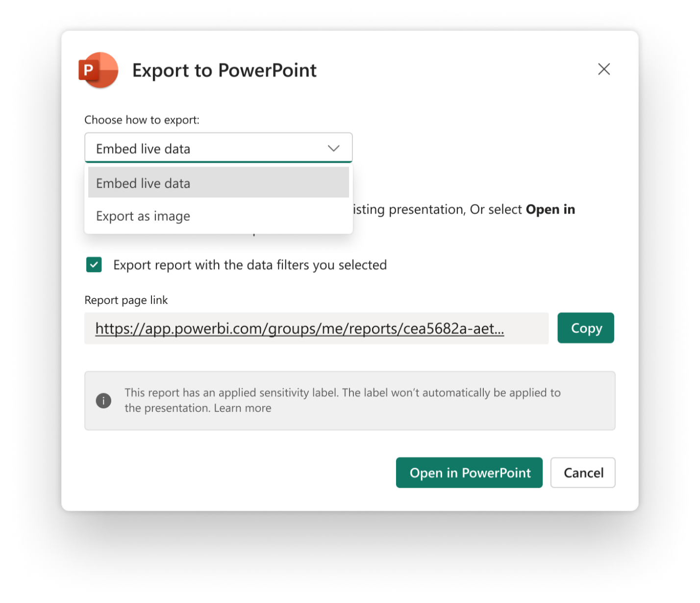Click the 'Choose how to export:' label

[x=142, y=120]
